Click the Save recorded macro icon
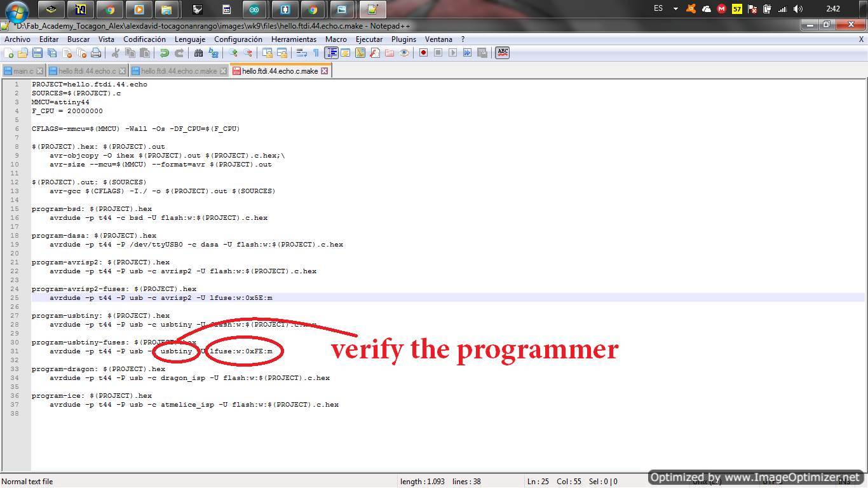Screen dimensions: 868x488 (x=482, y=53)
